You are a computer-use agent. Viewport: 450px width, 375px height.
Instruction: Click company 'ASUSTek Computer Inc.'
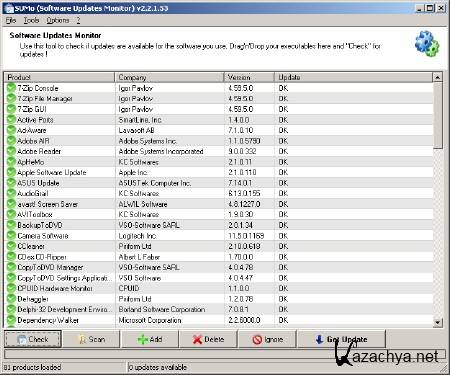pos(155,183)
